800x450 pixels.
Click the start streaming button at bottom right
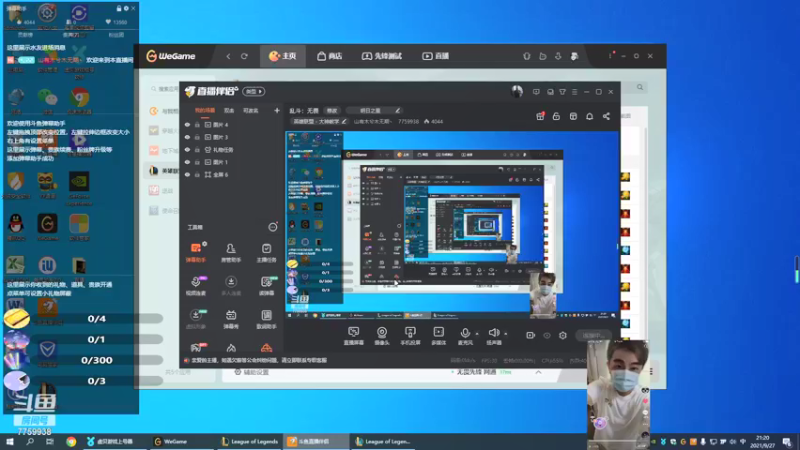coord(592,335)
